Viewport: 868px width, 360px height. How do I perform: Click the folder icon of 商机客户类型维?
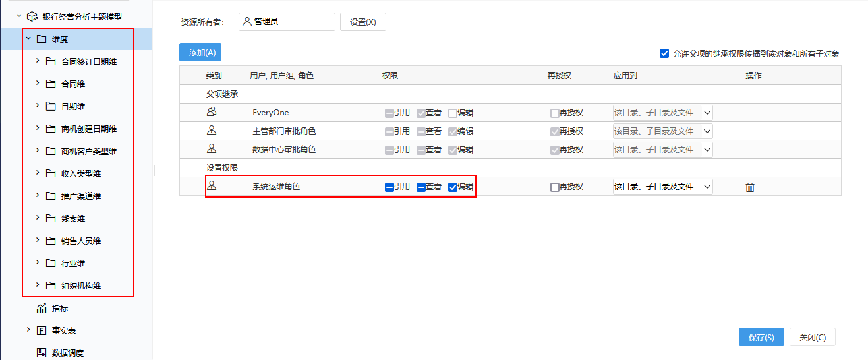[x=50, y=151]
